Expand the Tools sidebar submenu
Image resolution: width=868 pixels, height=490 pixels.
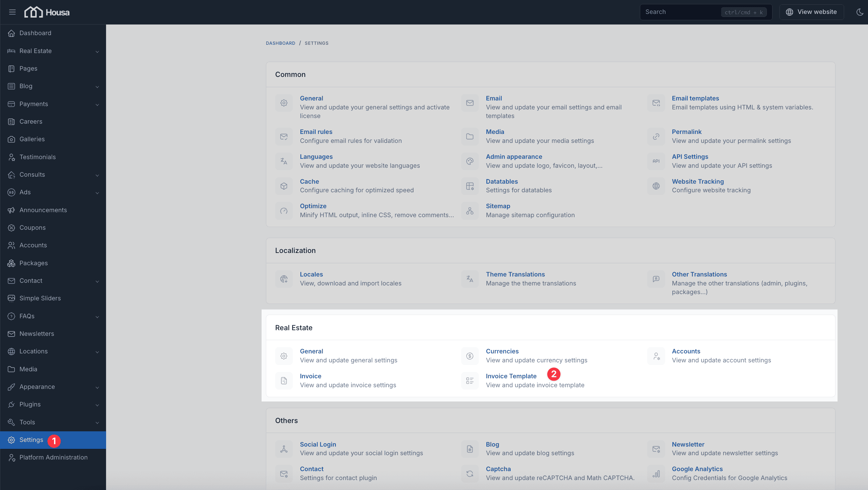click(x=53, y=422)
